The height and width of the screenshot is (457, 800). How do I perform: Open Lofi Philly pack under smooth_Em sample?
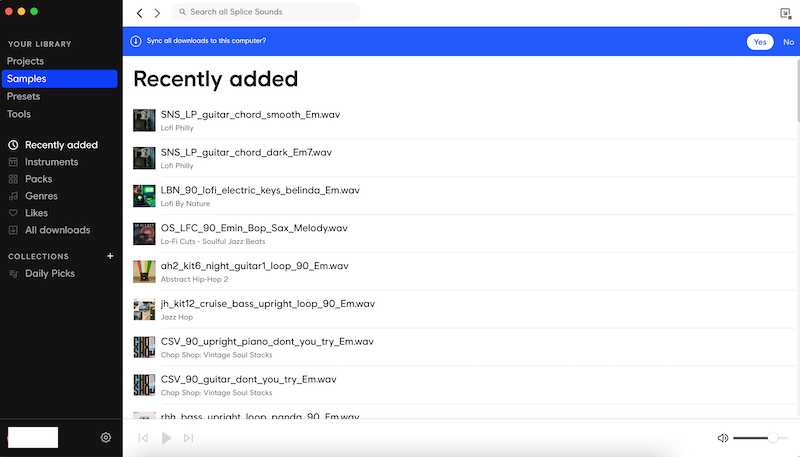pyautogui.click(x=177, y=128)
